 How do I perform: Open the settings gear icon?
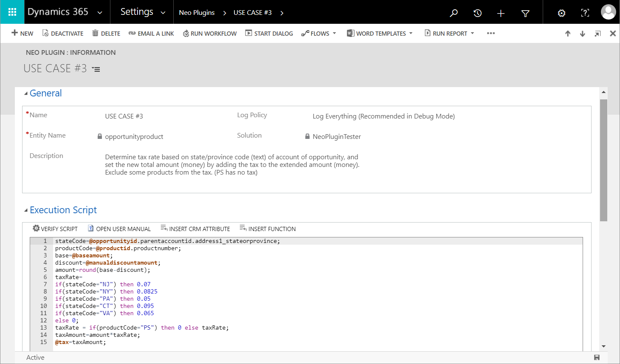[561, 13]
